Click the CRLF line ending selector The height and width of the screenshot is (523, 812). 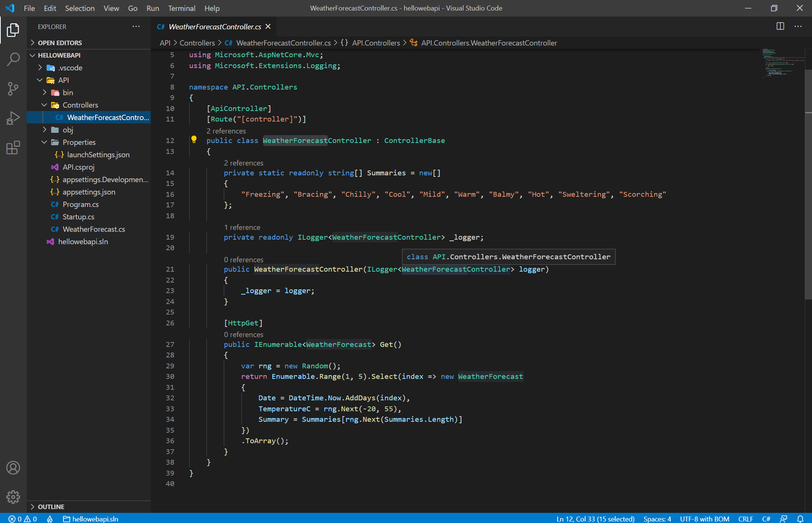pyautogui.click(x=745, y=519)
